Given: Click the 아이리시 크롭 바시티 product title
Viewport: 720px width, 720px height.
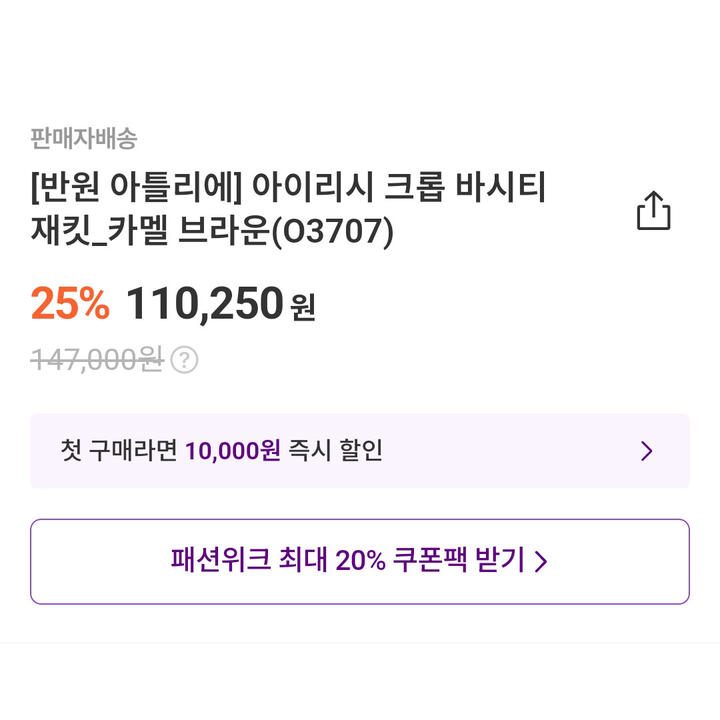Looking at the screenshot, I should (x=399, y=187).
